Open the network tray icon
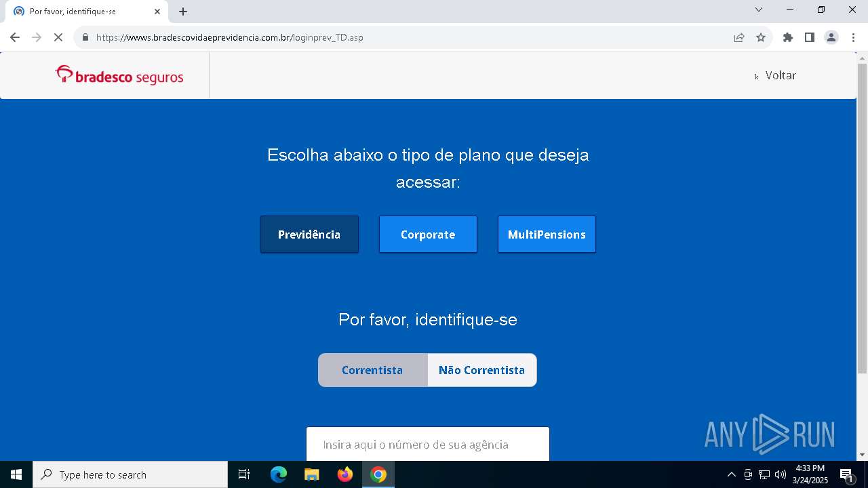This screenshot has width=868, height=488. 764,474
